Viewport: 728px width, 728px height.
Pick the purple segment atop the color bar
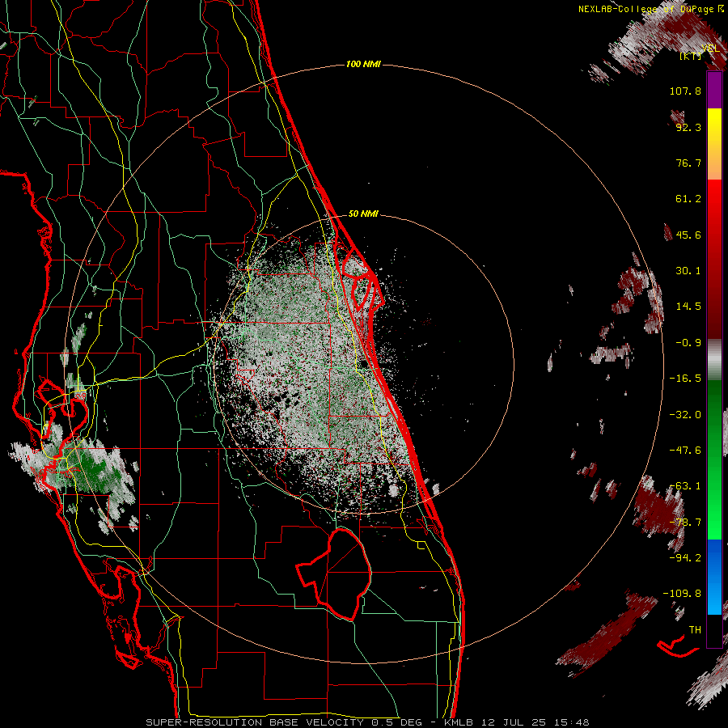coord(714,90)
